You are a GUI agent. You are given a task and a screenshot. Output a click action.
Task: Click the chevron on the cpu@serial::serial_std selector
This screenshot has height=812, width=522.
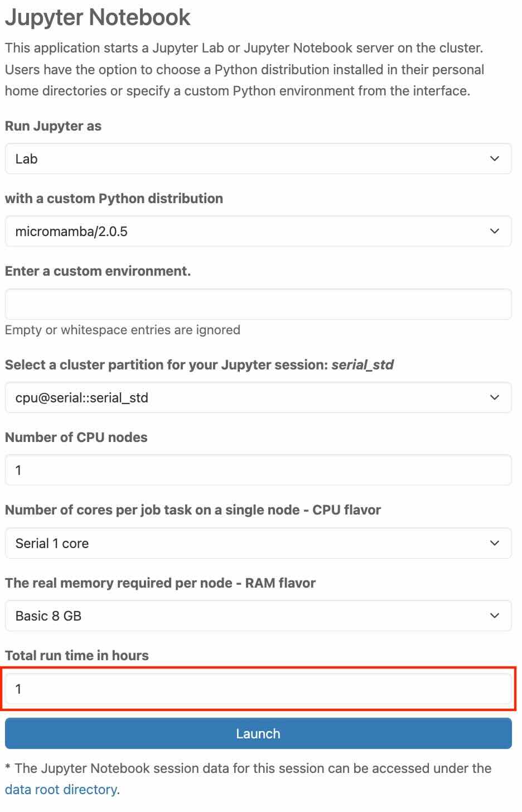click(494, 398)
